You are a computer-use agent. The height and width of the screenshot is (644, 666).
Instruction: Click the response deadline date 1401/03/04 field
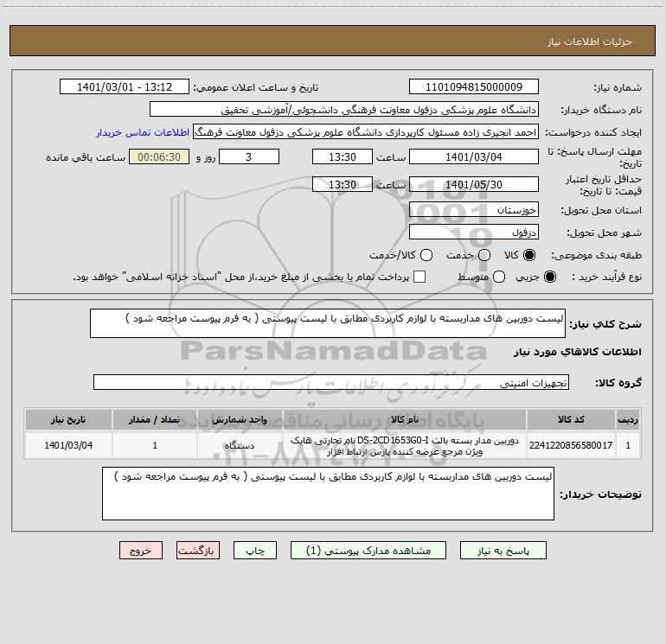(x=474, y=156)
